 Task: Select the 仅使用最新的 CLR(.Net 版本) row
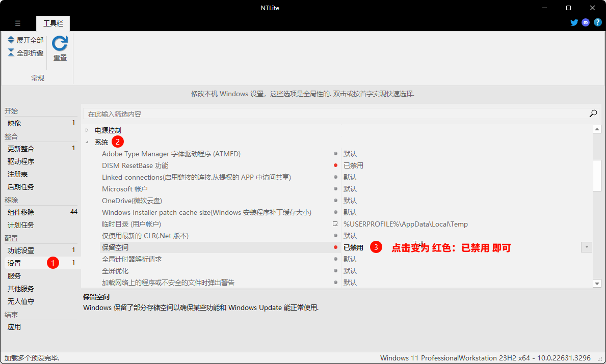145,236
